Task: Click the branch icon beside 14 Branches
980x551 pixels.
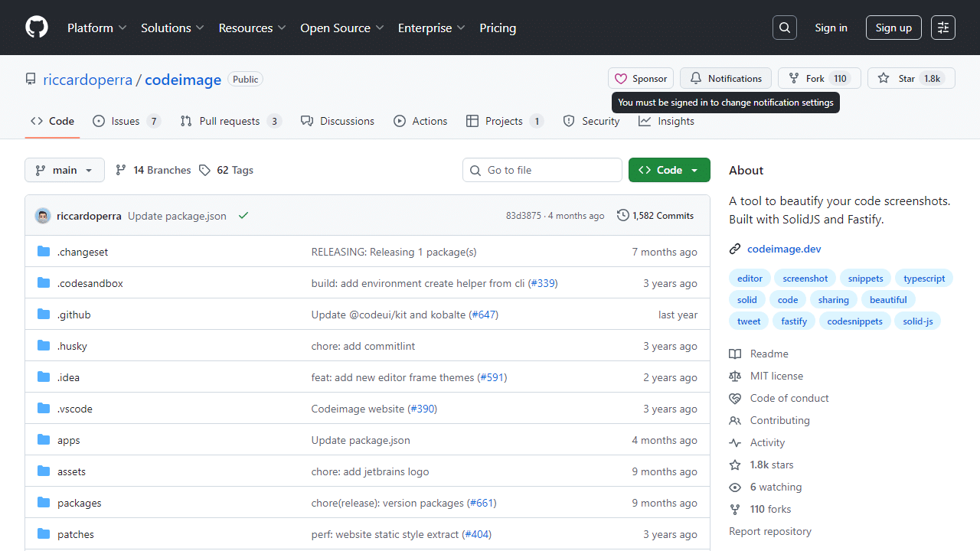Action: (121, 170)
